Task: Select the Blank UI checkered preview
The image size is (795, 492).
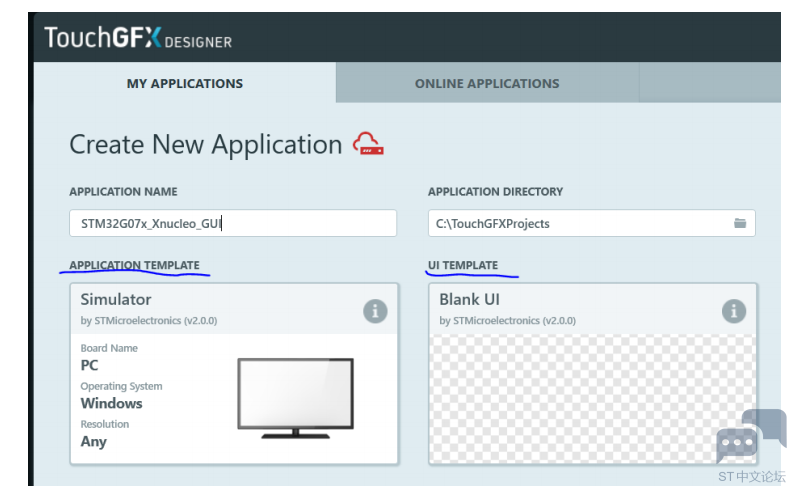Action: tap(592, 398)
